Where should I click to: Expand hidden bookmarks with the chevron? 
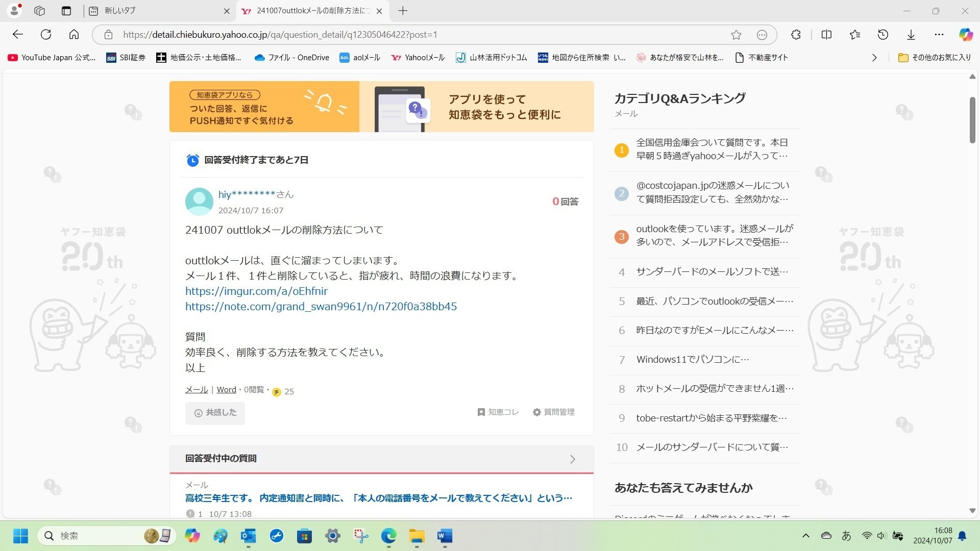[x=874, y=58]
